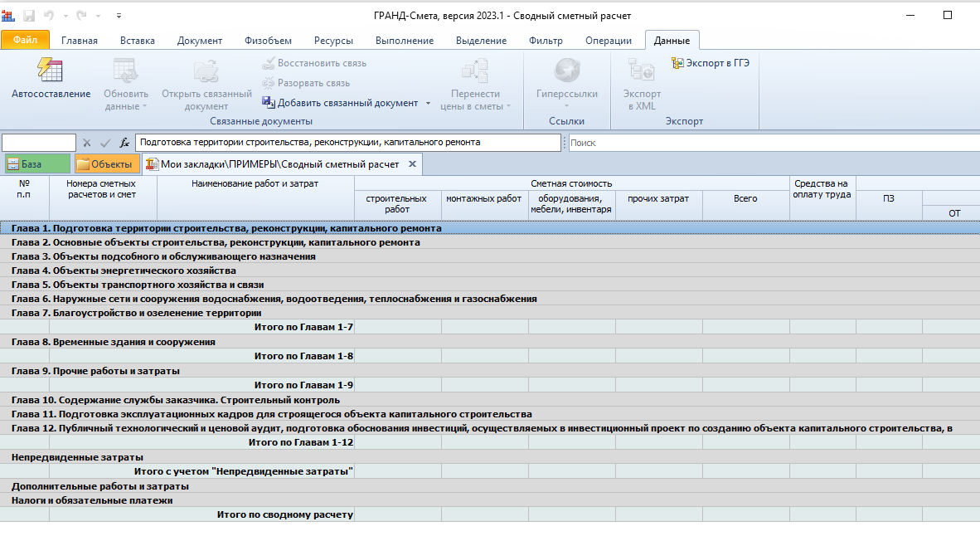Open the Объекты tab

click(105, 163)
